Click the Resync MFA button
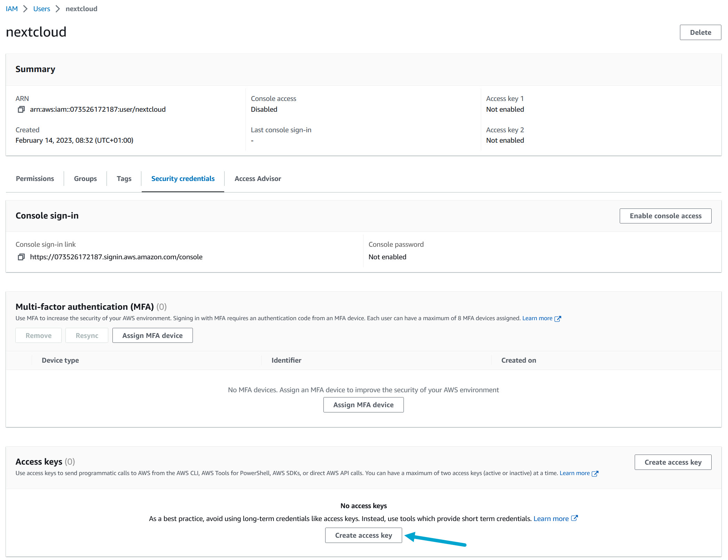728x560 pixels. point(87,335)
